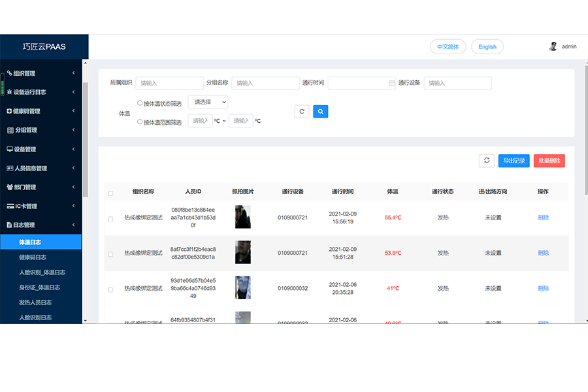Click the 通行设备 input field
Image resolution: width=588 pixels, height=392 pixels.
pyautogui.click(x=457, y=83)
